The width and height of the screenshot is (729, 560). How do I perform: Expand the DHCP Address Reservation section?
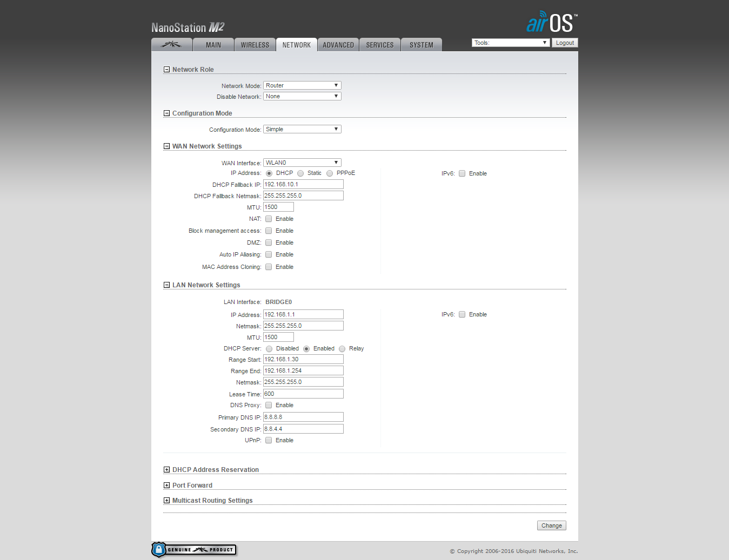point(166,470)
